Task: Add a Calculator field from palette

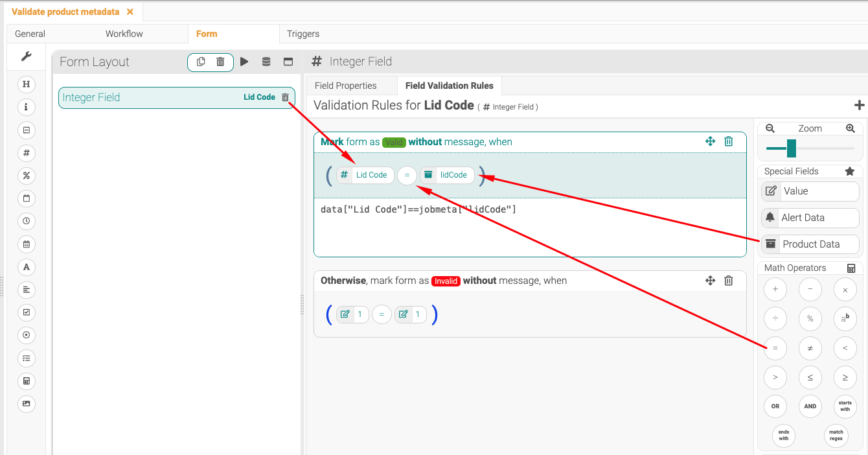Action: tap(27, 381)
